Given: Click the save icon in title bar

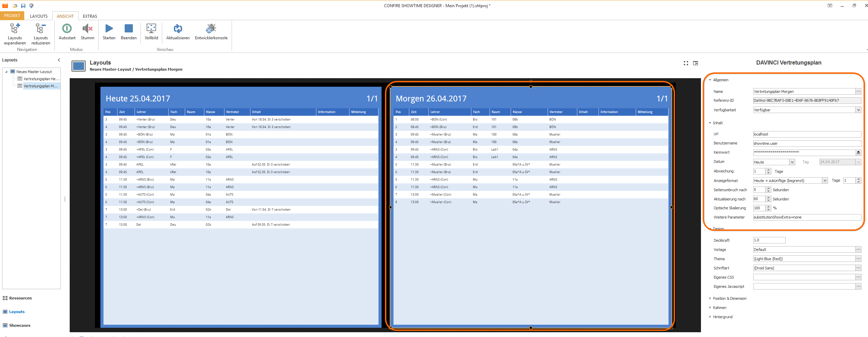Looking at the screenshot, I should [x=23, y=6].
